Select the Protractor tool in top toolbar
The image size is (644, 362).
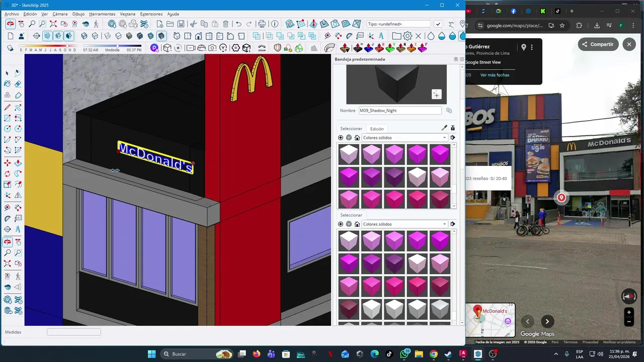coord(349,36)
